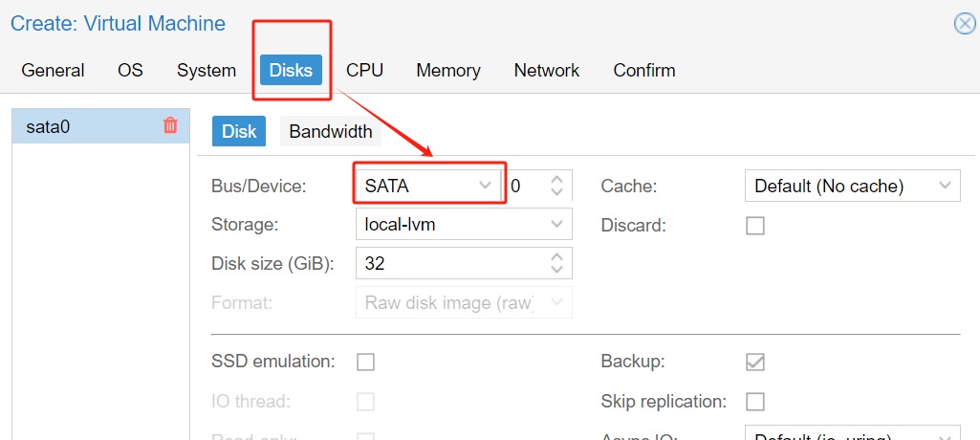Toggle the Backup checkbox
This screenshot has width=980, height=440.
[x=755, y=362]
